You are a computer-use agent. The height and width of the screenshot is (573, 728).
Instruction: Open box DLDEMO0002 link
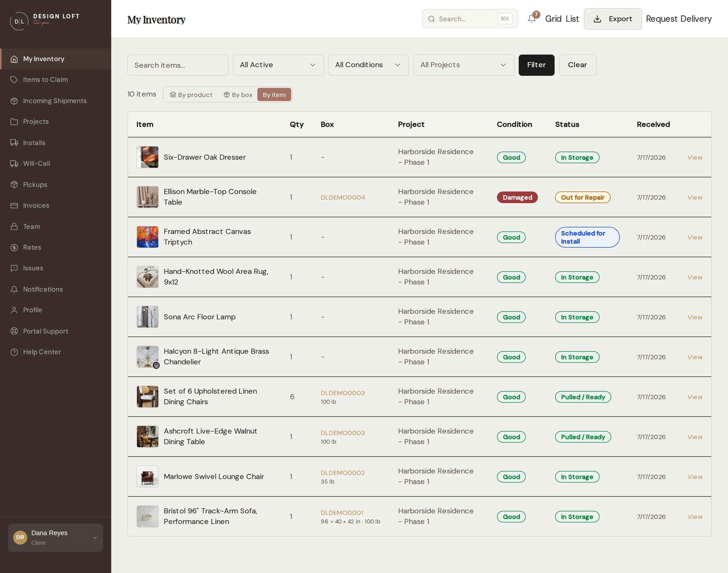343,472
